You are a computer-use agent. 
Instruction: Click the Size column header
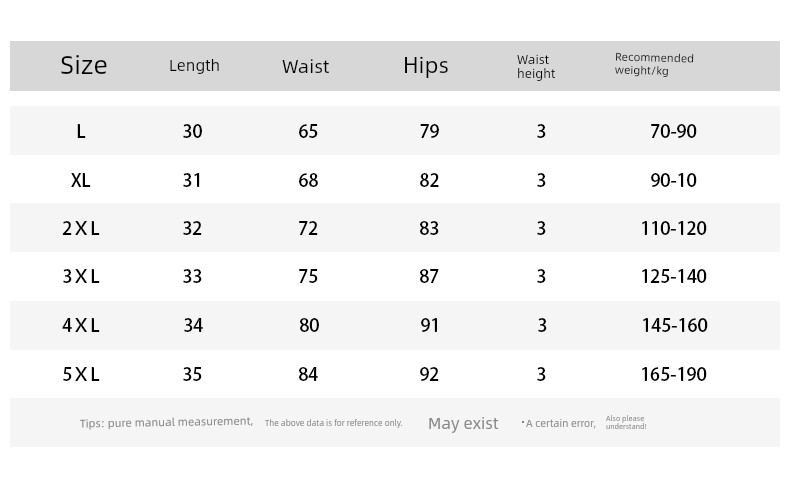(84, 66)
